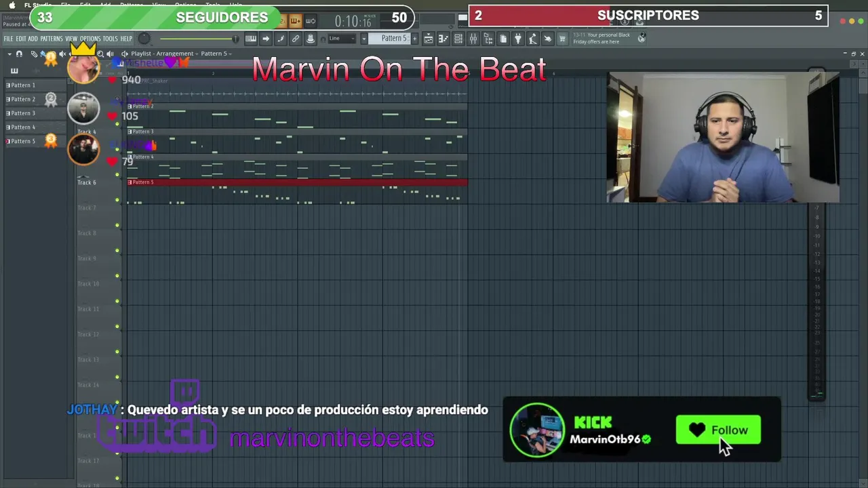Click the shopping cart store icon
Screen dimensions: 868x488
562,39
